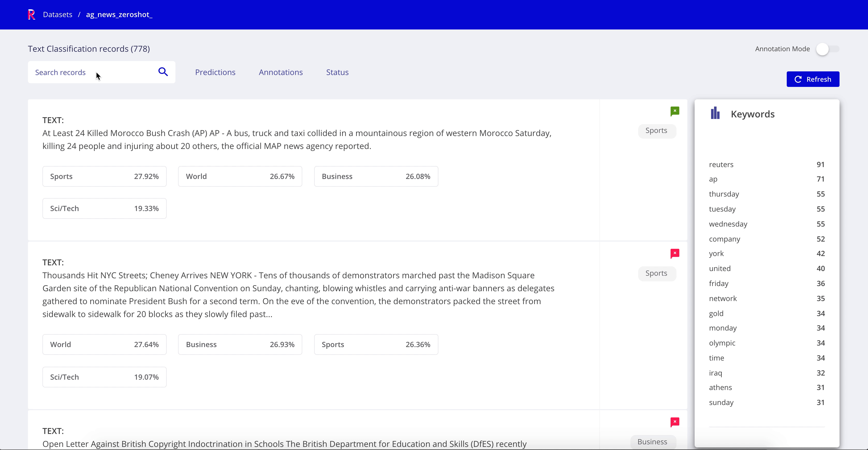
Task: Click the Keywords bar chart icon
Action: (x=715, y=114)
